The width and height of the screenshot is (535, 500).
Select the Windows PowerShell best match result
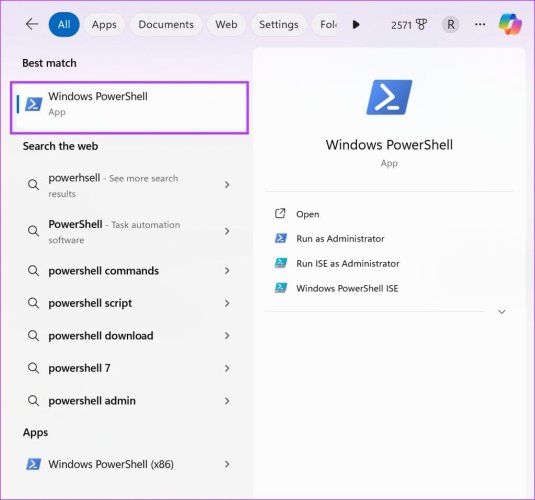[x=129, y=107]
